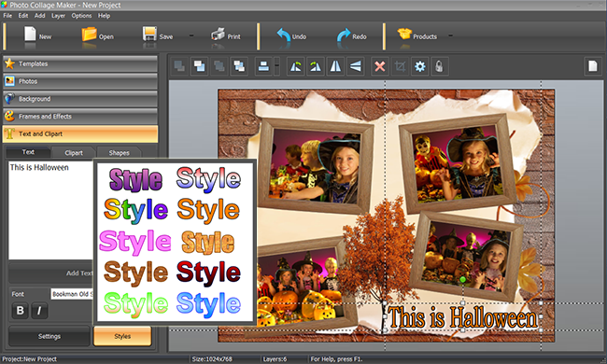Viewport: 607px width, 364px height.
Task: Open a project with the Open folder icon
Action: [x=89, y=34]
